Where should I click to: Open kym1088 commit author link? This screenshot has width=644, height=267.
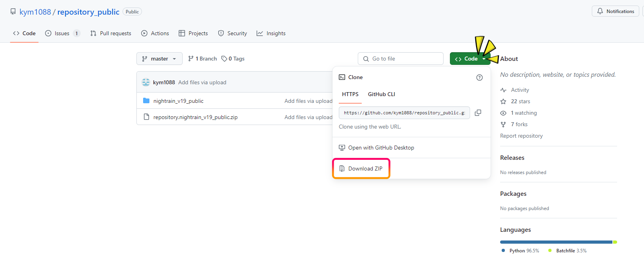coord(164,82)
